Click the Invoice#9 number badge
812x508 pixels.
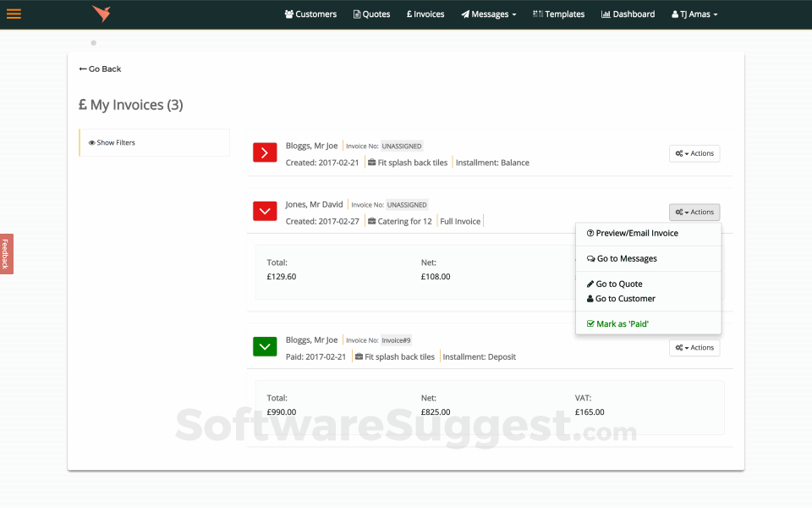pyautogui.click(x=396, y=340)
